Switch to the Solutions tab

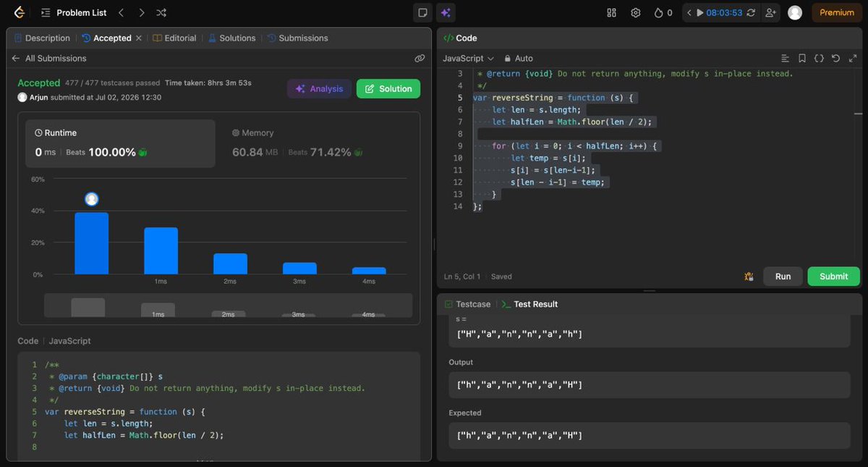click(231, 38)
